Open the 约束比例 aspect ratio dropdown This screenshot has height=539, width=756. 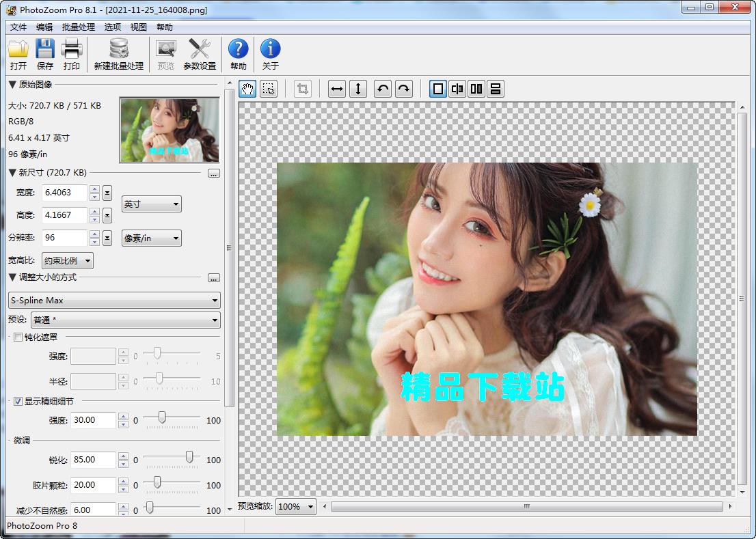click(x=68, y=260)
